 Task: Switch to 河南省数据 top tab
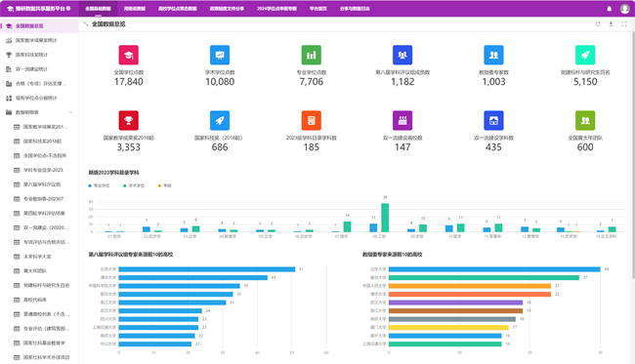click(x=135, y=9)
